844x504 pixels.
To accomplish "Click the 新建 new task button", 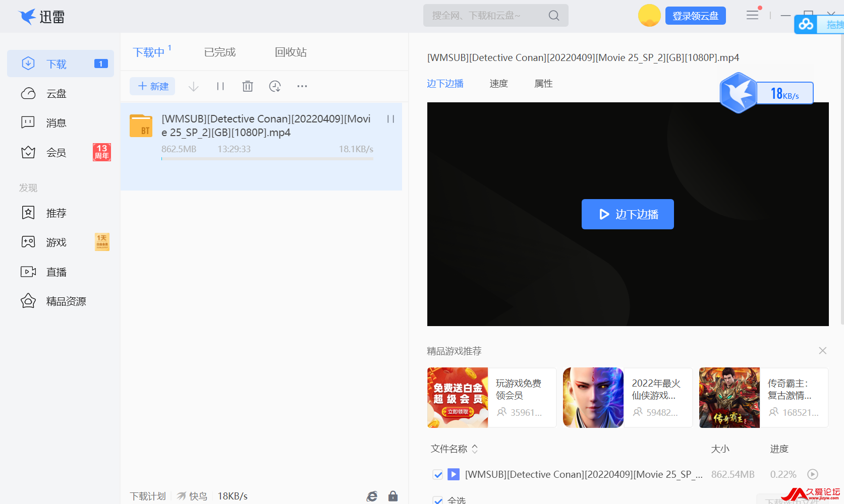I will pos(152,86).
